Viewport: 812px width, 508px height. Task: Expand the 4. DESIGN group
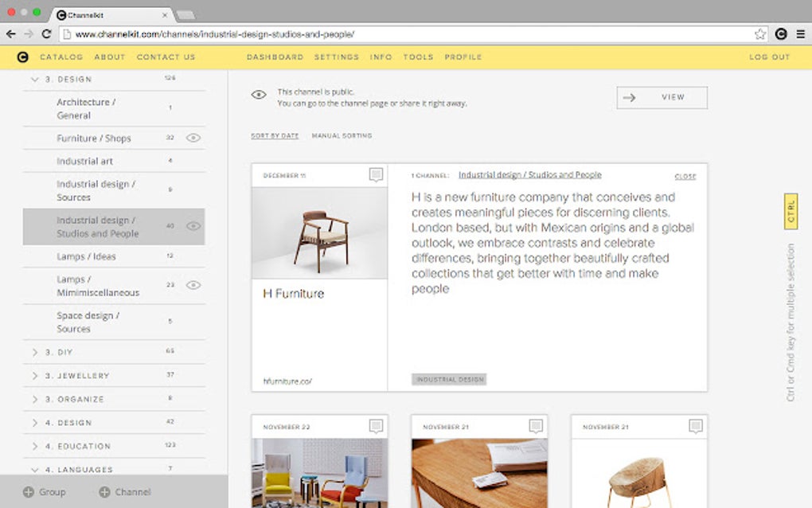coord(35,423)
